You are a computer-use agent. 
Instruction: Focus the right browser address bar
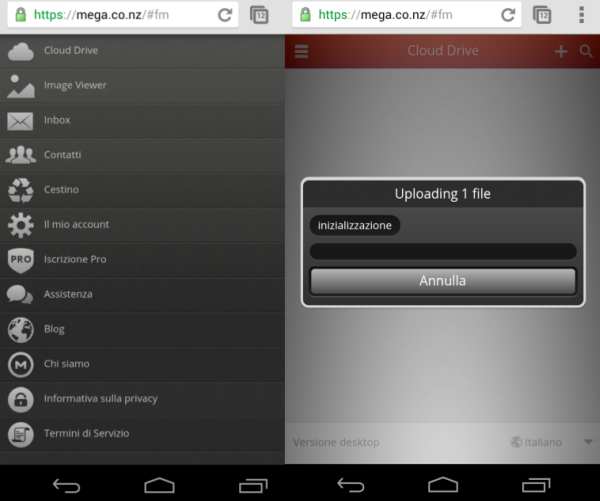click(x=407, y=15)
